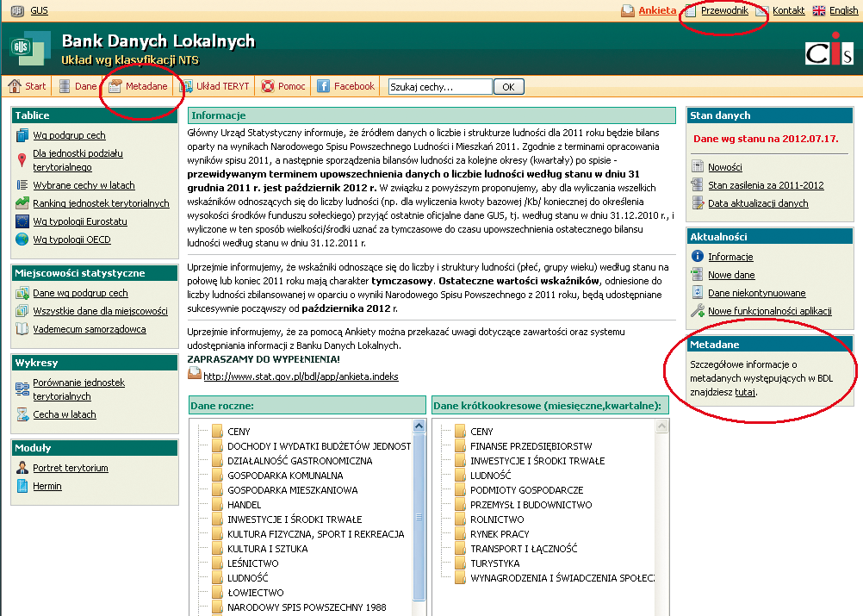The image size is (863, 616).
Task: Open Dane niekontynuowane link
Action: pyautogui.click(x=757, y=293)
